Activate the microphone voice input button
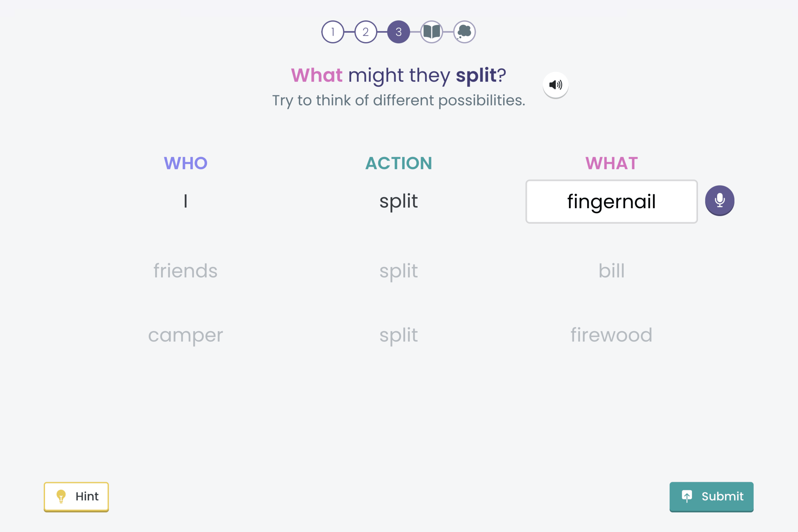Image resolution: width=798 pixels, height=532 pixels. [720, 201]
